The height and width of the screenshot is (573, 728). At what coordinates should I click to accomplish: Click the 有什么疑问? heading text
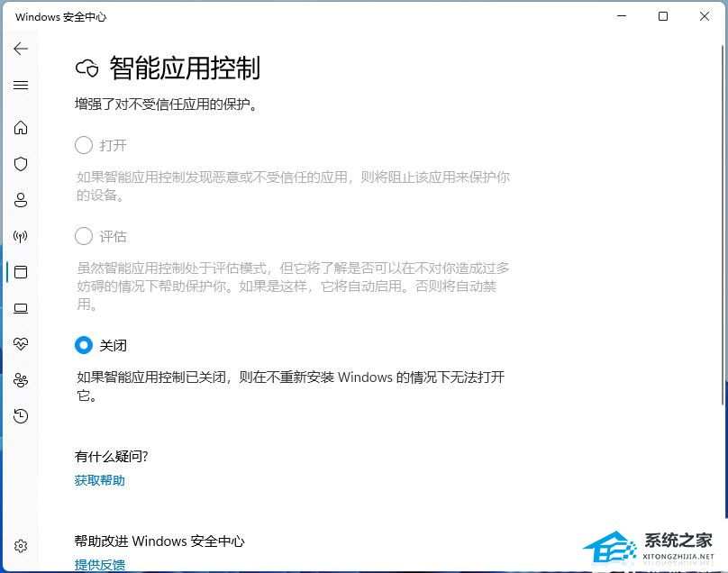(x=112, y=457)
